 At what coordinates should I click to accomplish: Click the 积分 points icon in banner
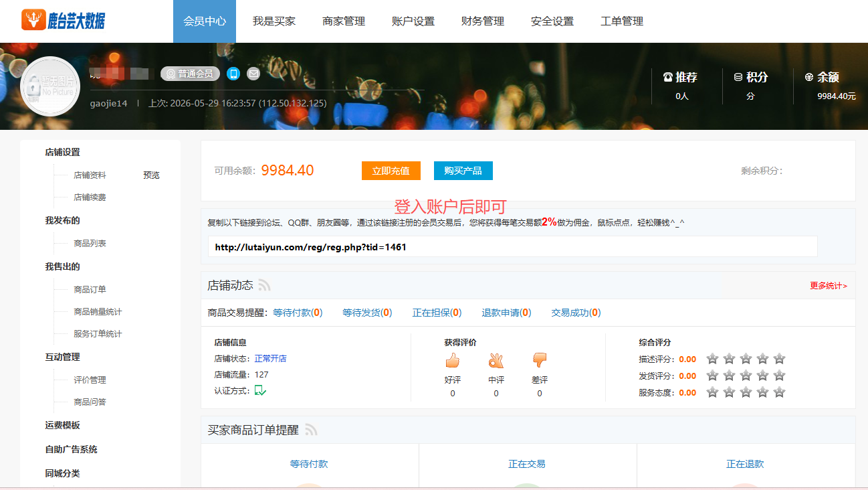pos(738,77)
